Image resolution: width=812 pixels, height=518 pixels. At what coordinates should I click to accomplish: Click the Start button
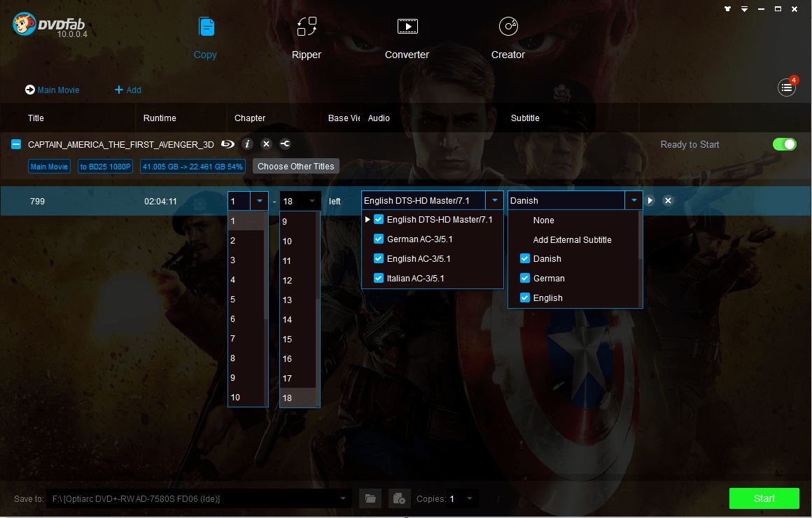[764, 498]
